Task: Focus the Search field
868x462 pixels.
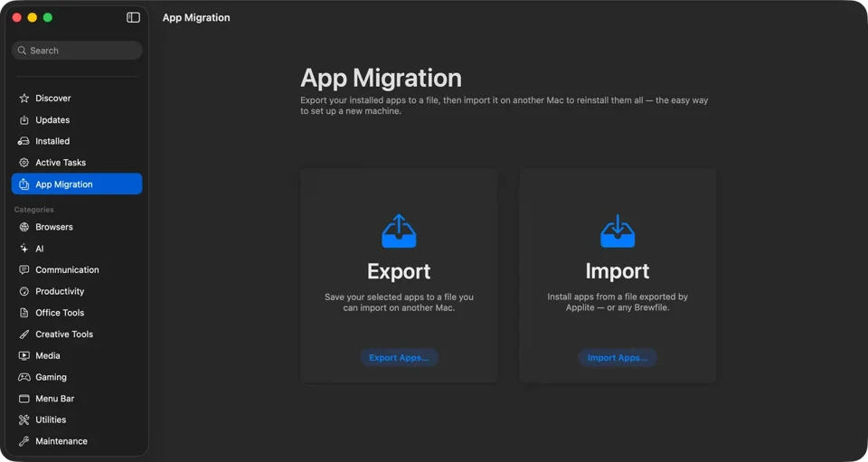Action: (x=77, y=51)
